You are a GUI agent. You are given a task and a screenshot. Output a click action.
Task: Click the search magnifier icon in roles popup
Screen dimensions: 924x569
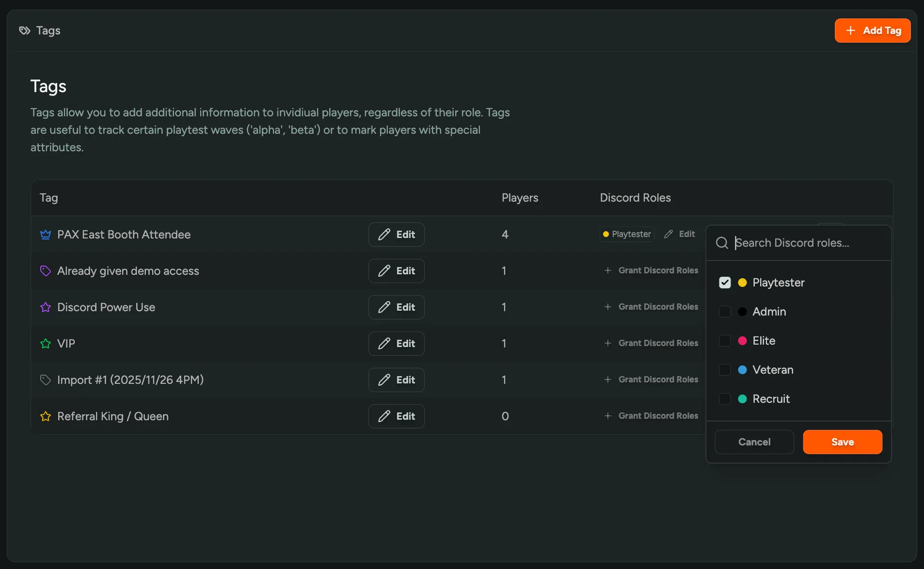coord(722,243)
